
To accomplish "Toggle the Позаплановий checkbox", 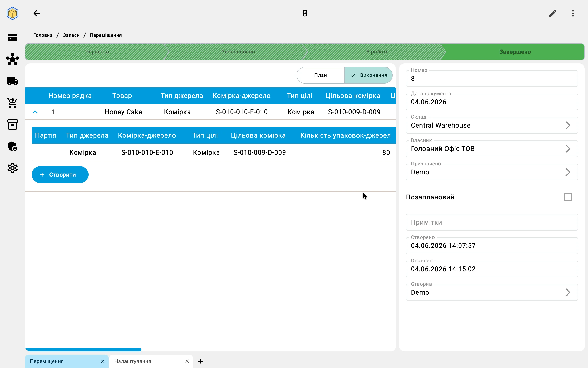I will pos(568,197).
